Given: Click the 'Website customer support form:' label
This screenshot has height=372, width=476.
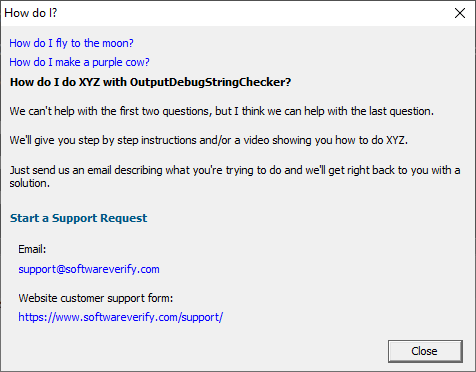Looking at the screenshot, I should point(96,298).
